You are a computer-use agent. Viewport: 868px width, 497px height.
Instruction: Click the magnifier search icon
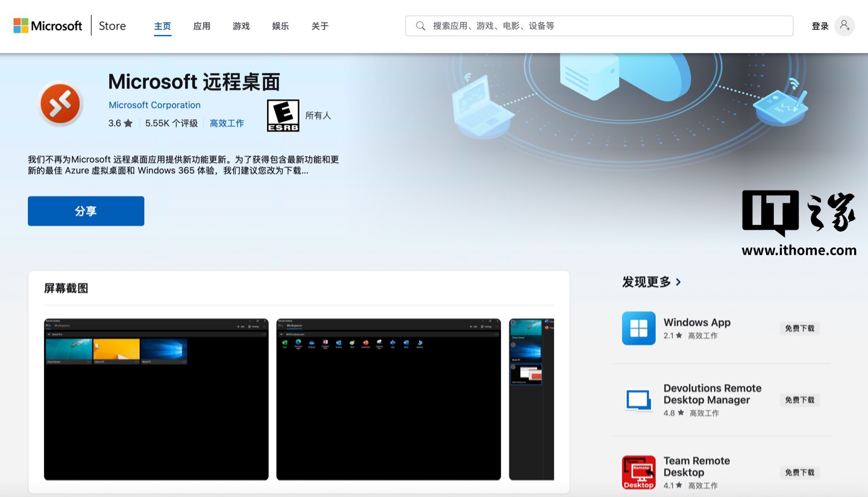421,26
